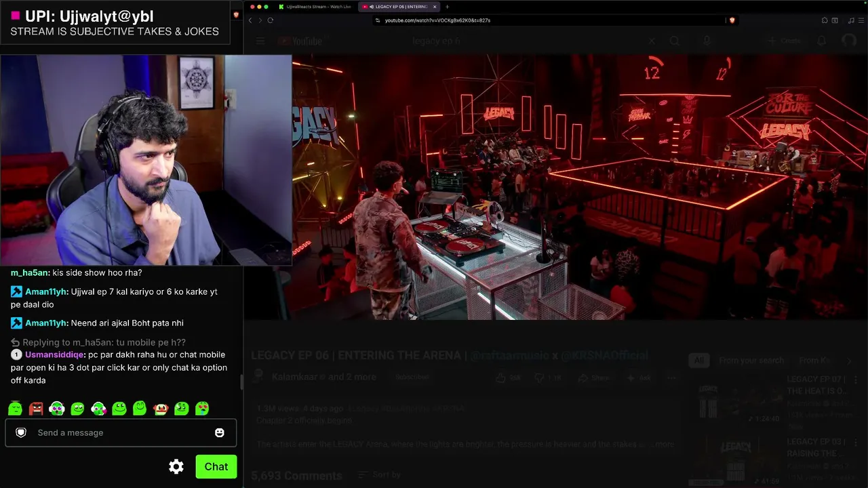This screenshot has width=868, height=488.
Task: Click the YouTube search box 'legacy ep 6'
Action: 526,41
